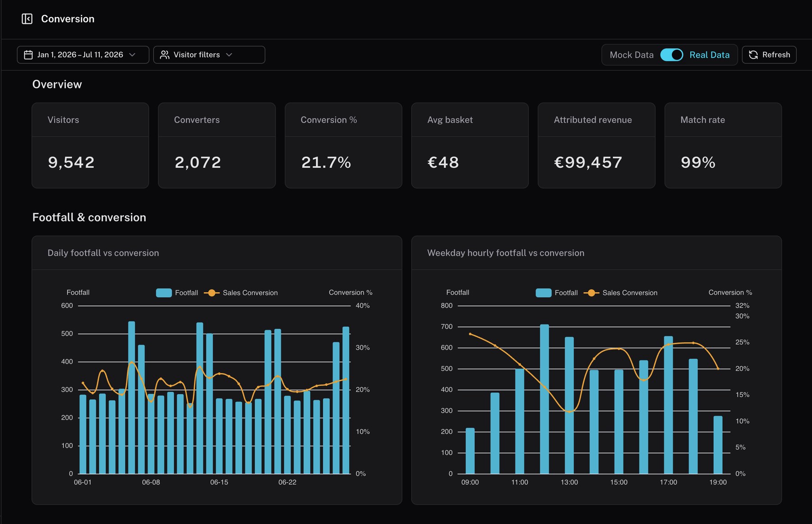Click the Conversion page title
812x524 pixels.
(x=68, y=19)
